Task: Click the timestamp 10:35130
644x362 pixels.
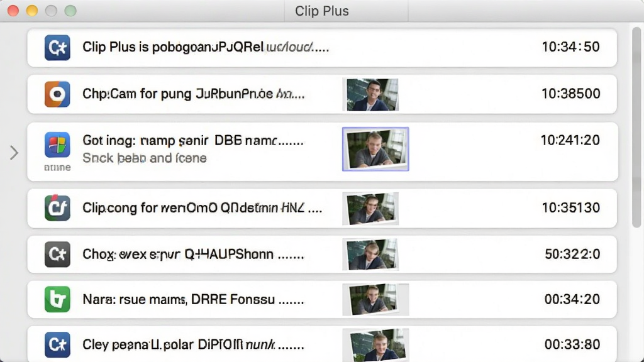Action: [x=571, y=207]
